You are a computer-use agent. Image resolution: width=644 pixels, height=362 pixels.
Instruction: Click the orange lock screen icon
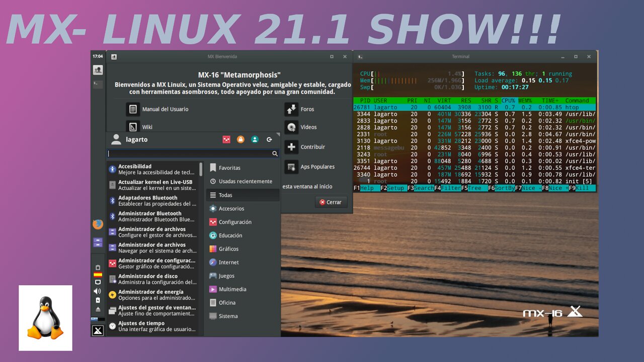(x=240, y=139)
